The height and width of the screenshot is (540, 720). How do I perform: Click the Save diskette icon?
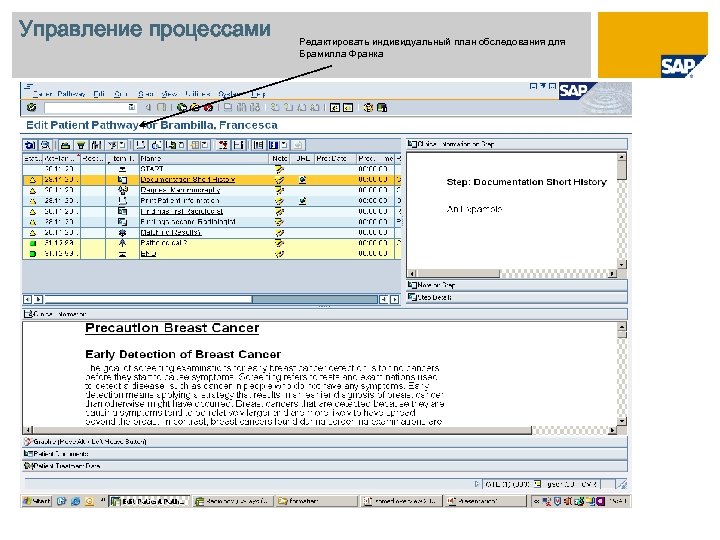161,107
